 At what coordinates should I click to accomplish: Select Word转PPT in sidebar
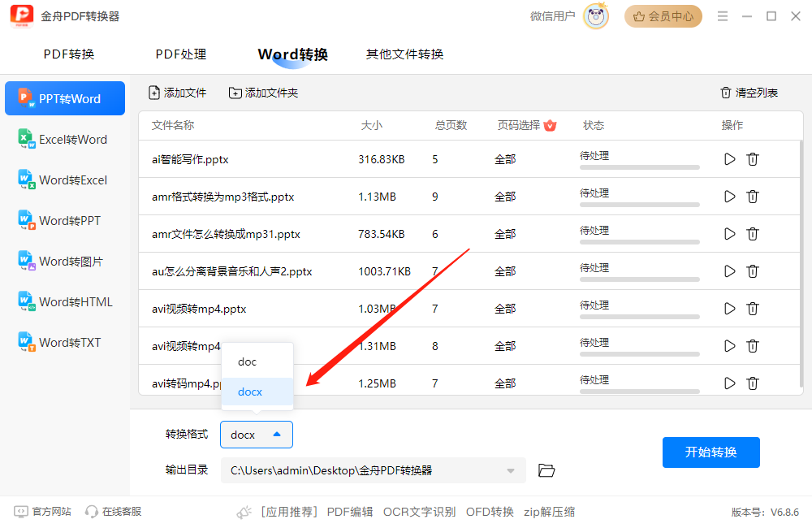click(65, 221)
